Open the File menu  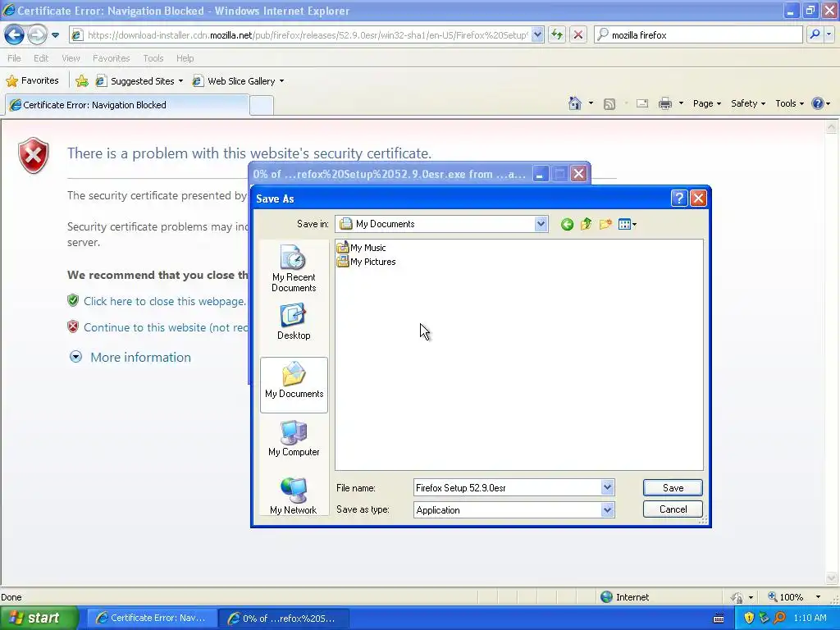[14, 58]
